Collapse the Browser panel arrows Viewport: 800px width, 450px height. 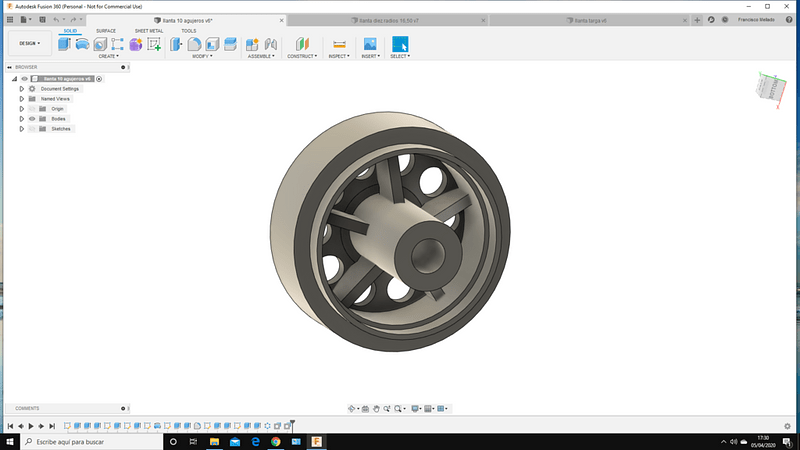click(x=9, y=67)
